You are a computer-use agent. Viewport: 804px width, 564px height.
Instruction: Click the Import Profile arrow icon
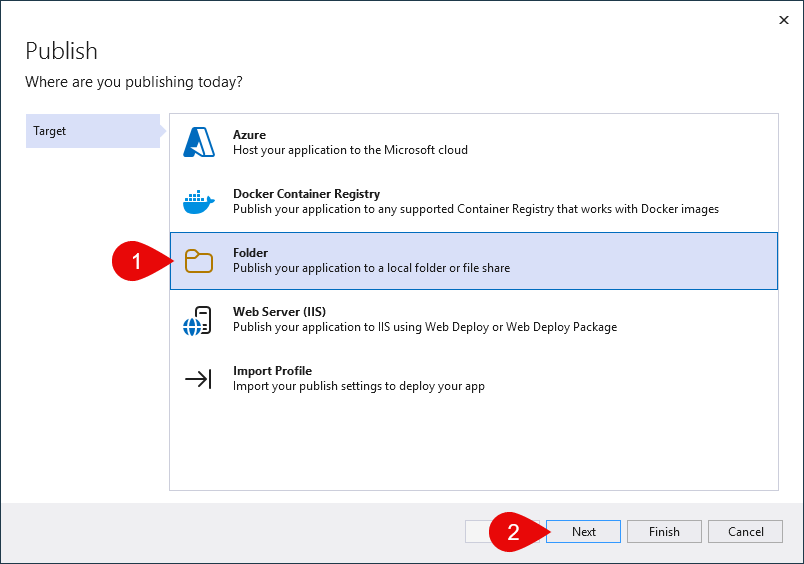(x=198, y=379)
